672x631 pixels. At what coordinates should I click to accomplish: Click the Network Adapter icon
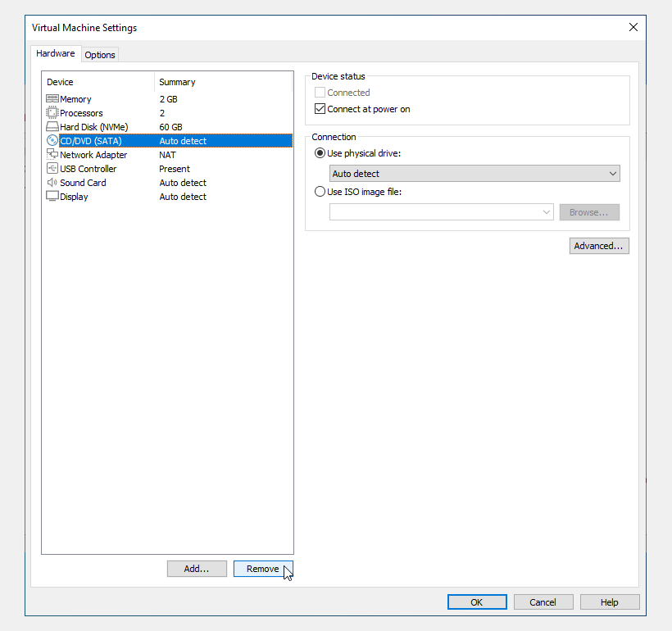[x=52, y=154]
